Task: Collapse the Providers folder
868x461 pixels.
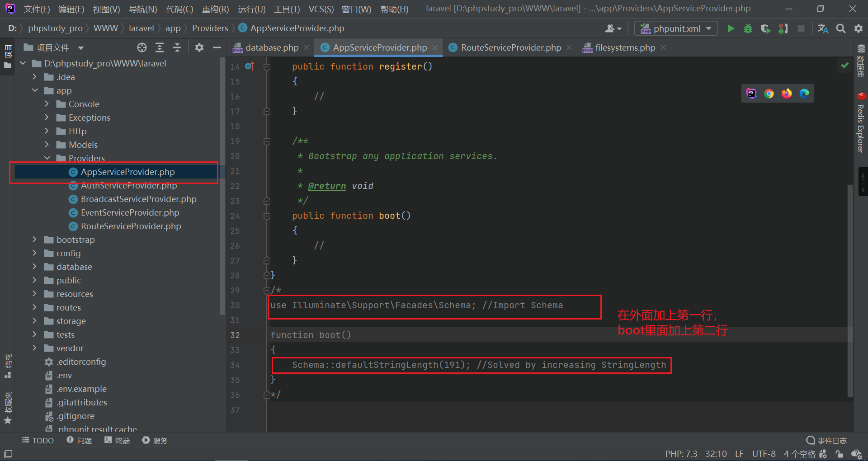Action: tap(47, 158)
